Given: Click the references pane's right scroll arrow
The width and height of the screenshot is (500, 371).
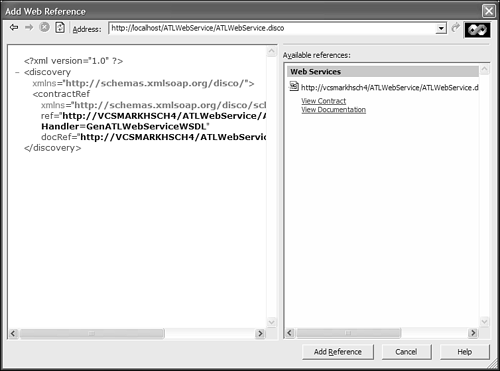Looking at the screenshot, I should tap(473, 333).
